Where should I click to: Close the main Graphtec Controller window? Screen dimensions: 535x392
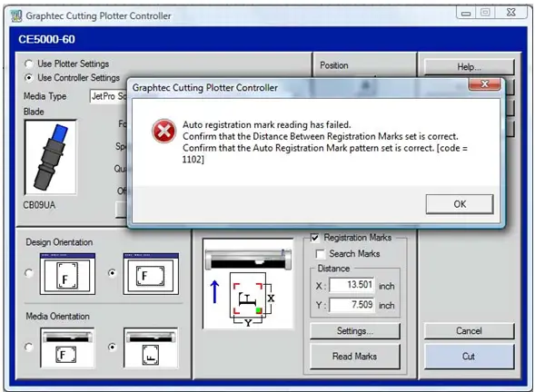pyautogui.click(x=511, y=13)
